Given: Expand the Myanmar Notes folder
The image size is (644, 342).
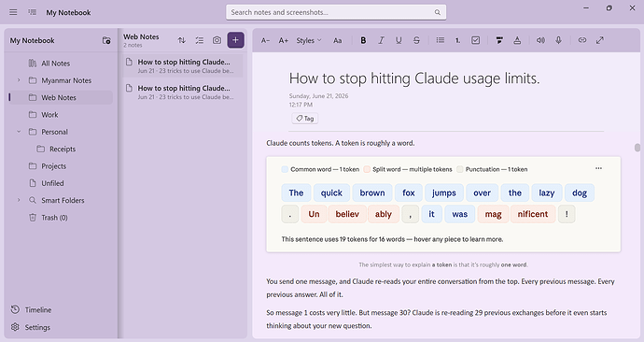Looking at the screenshot, I should click(x=19, y=80).
